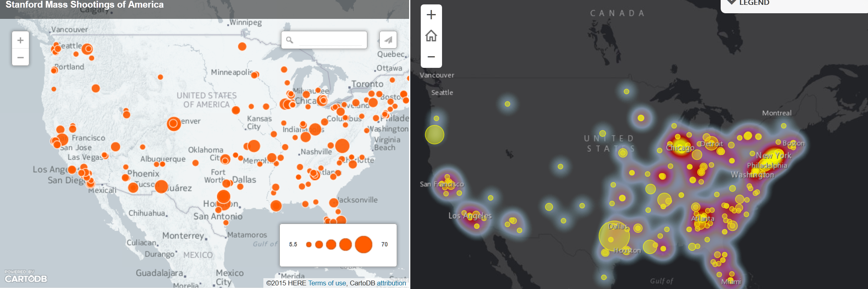Select the yellow hotspot at Chicago on the heatmap
This screenshot has width=868, height=289.
[680, 146]
